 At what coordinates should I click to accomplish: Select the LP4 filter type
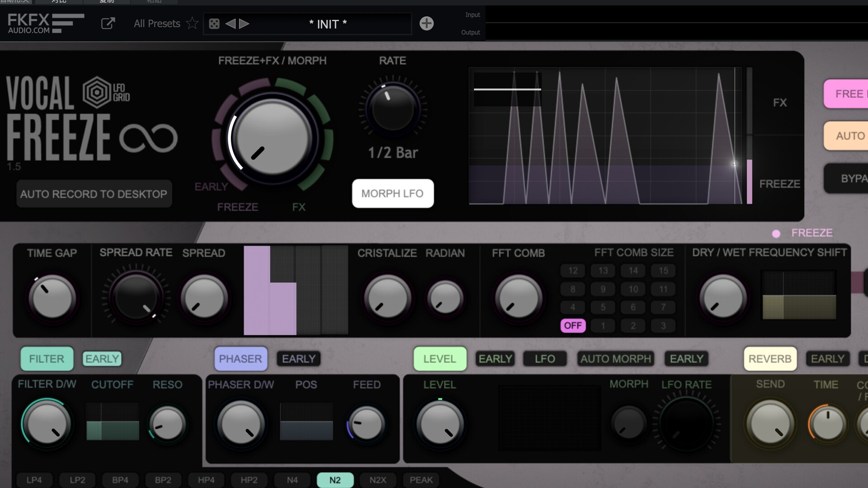coord(34,480)
